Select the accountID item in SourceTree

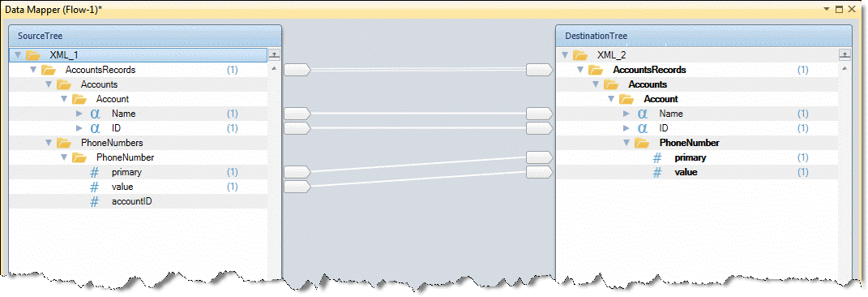(x=132, y=202)
